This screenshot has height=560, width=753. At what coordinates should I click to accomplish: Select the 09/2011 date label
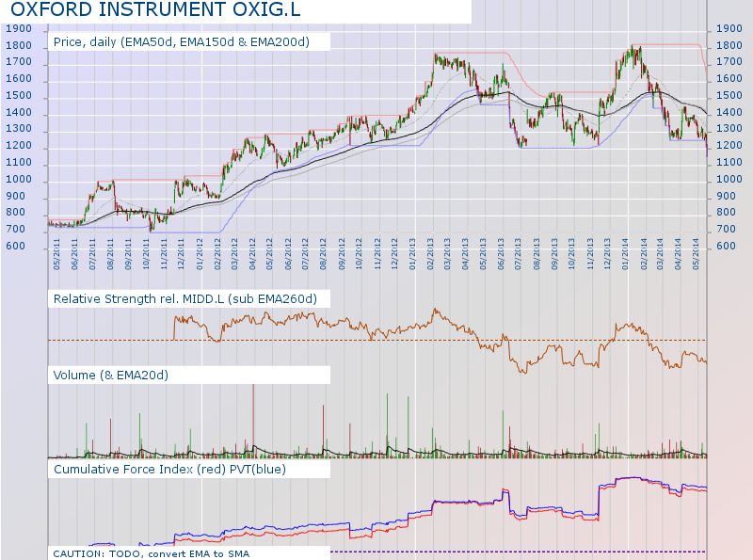[x=128, y=254]
